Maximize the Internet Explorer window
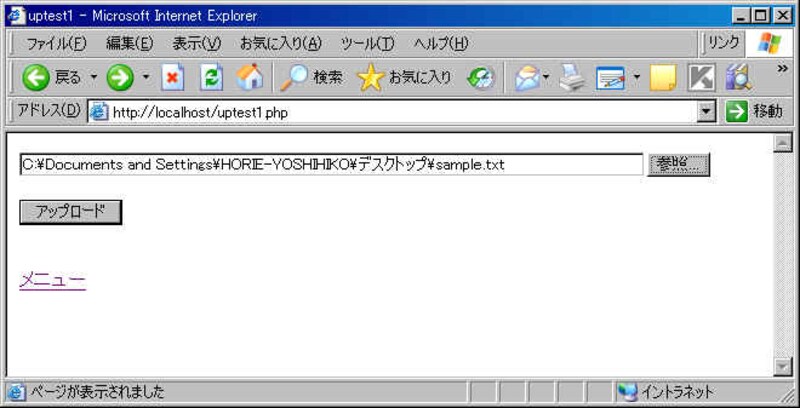The height and width of the screenshot is (408, 800). point(761,16)
